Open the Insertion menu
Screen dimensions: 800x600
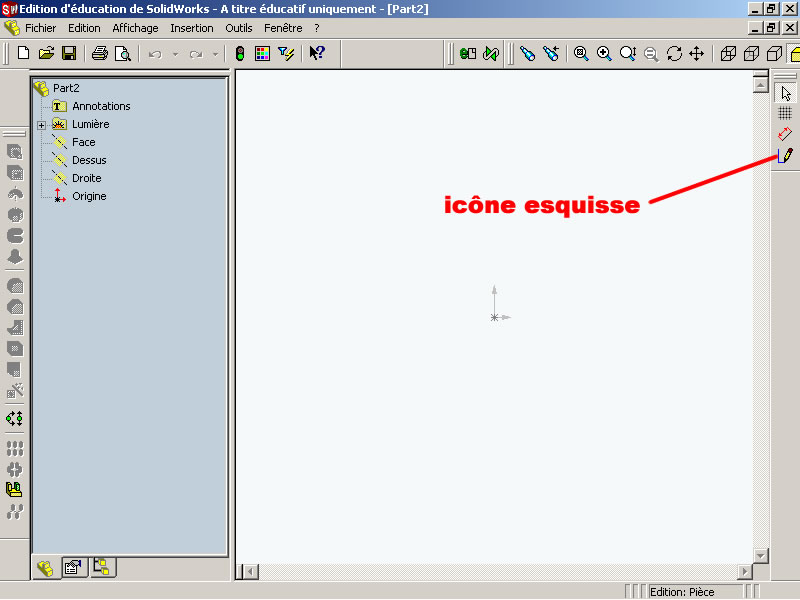[192, 28]
